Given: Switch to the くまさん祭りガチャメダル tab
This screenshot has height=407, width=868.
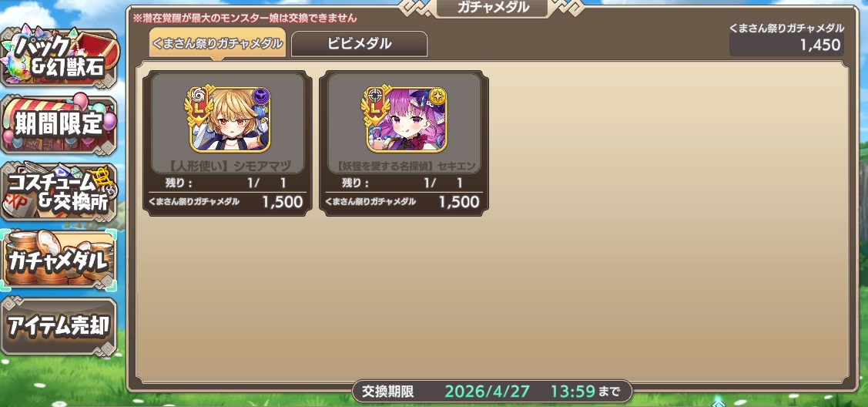Looking at the screenshot, I should (x=217, y=43).
